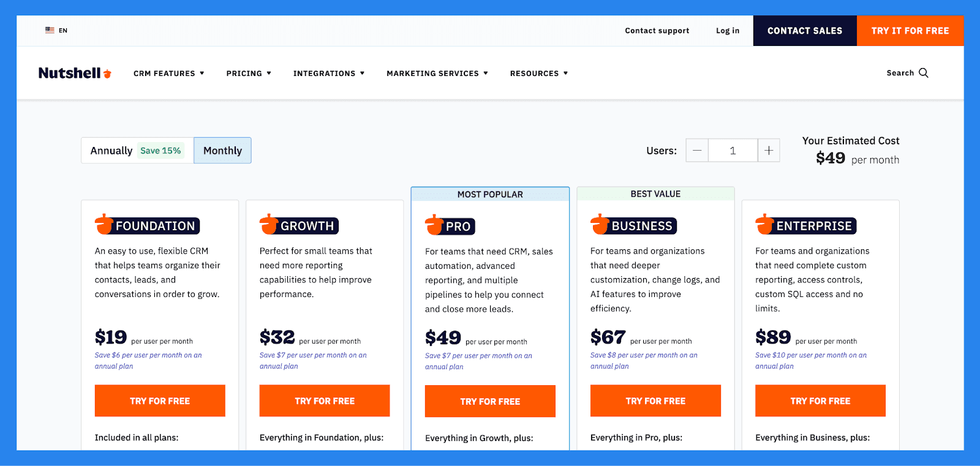Open the Integrations dropdown
Viewport: 980px width, 466px height.
[329, 73]
